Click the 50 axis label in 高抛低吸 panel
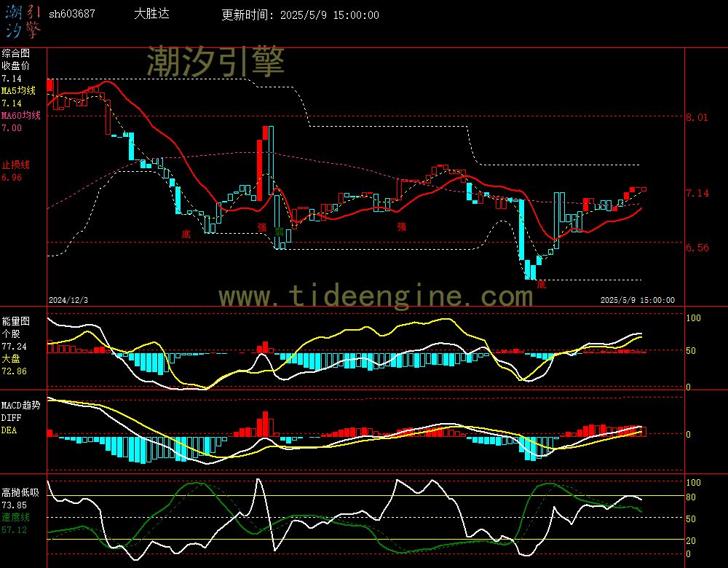This screenshot has height=568, width=728. point(691,519)
